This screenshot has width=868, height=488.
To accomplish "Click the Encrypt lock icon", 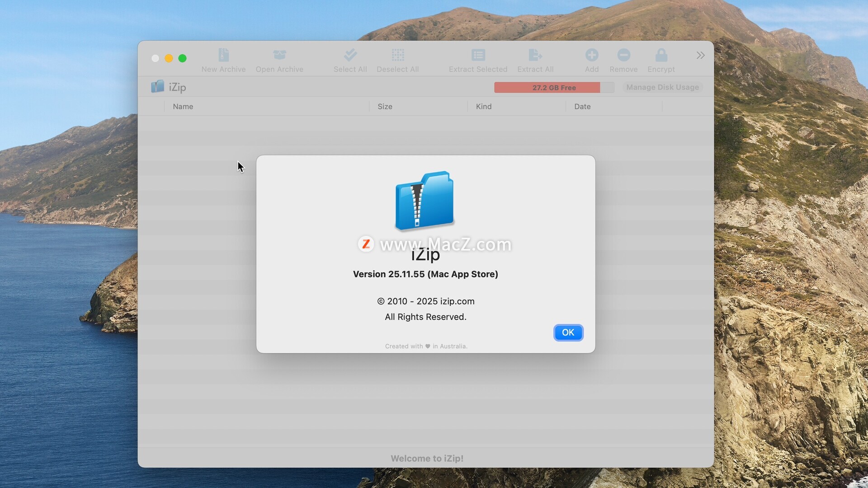I will (x=661, y=55).
